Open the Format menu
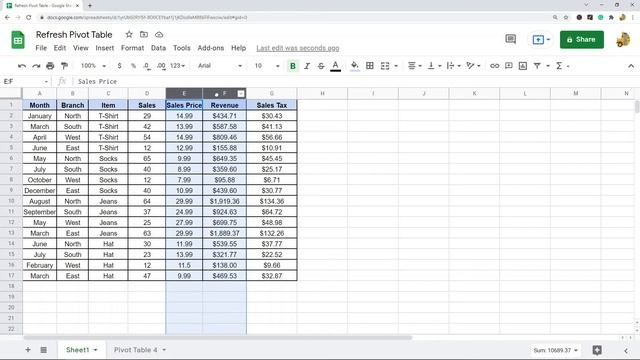 (x=133, y=48)
